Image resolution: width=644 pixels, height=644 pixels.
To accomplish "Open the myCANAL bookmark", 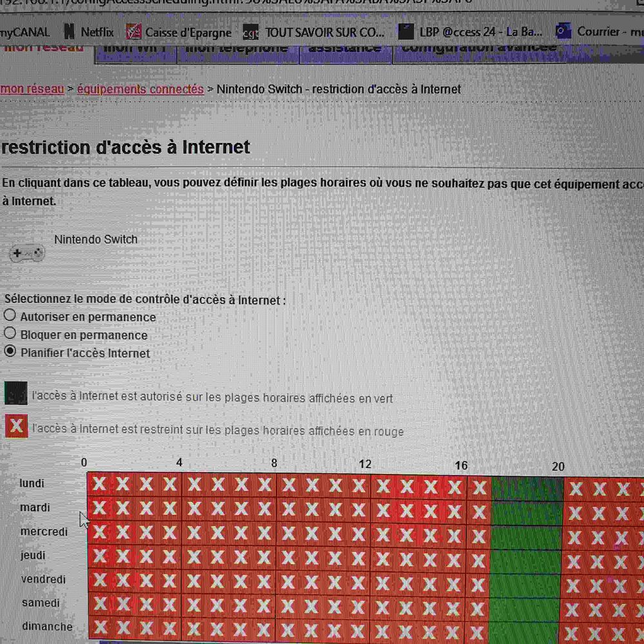I will tap(24, 32).
